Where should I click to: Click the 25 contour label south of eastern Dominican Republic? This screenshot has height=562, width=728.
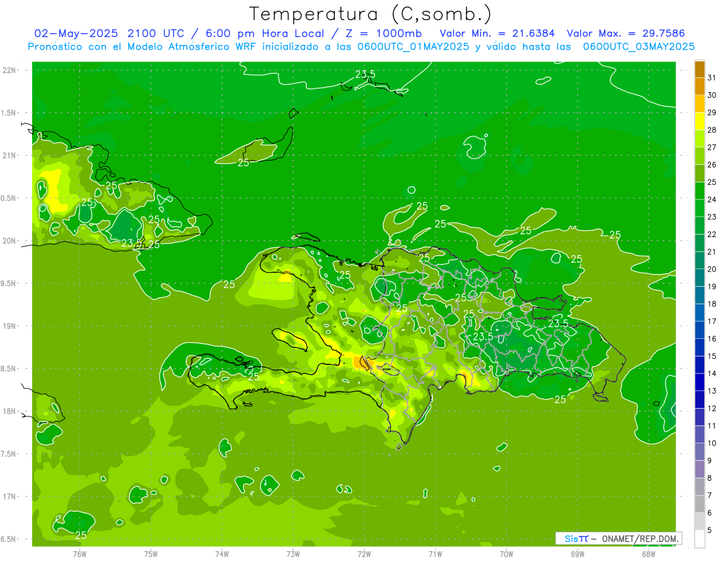coord(560,400)
